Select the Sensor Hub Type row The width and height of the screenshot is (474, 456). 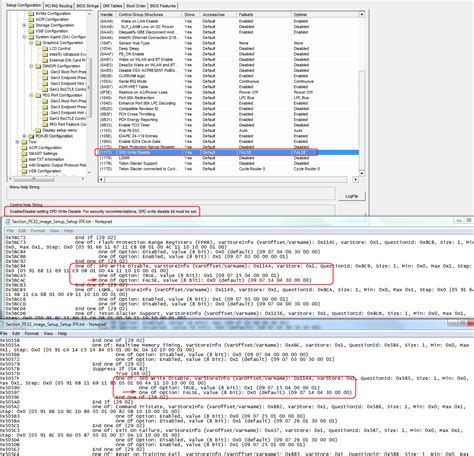229,43
